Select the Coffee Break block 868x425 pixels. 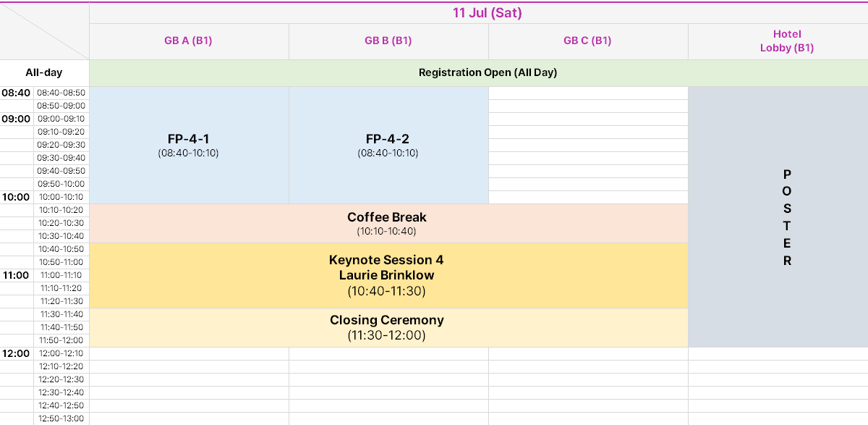[x=388, y=224]
